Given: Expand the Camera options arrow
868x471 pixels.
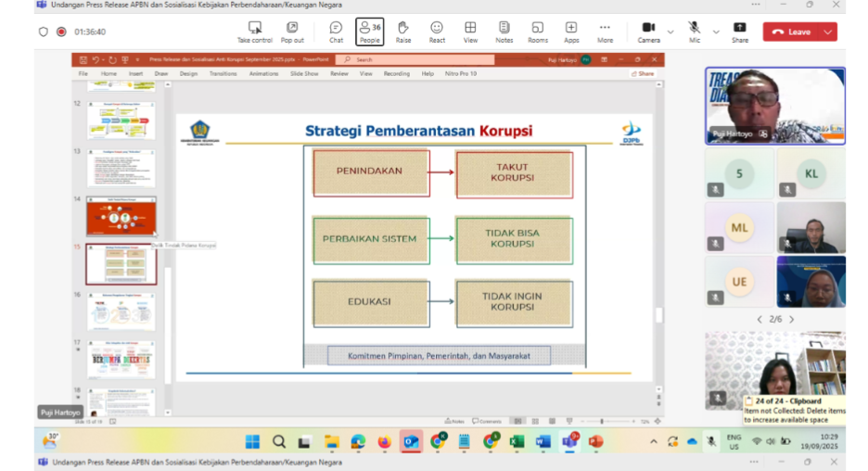Looking at the screenshot, I should tap(670, 32).
